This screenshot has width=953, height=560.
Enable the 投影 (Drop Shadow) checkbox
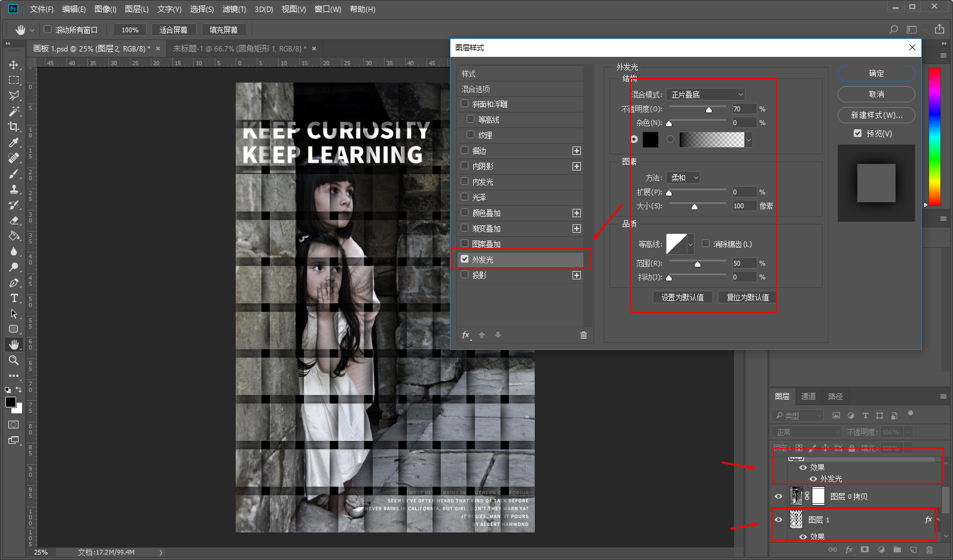tap(465, 275)
